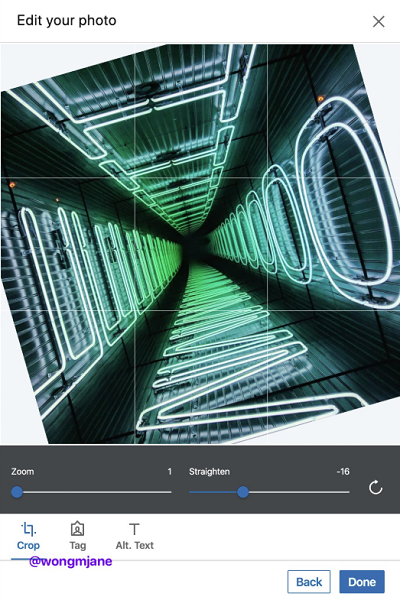The height and width of the screenshot is (600, 400).
Task: Go back with the Back button
Action: (x=309, y=582)
